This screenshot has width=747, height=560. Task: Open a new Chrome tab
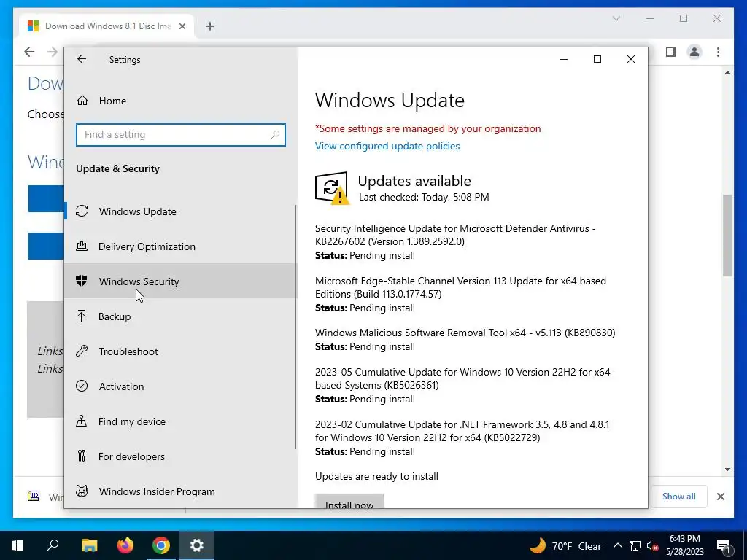pos(209,26)
